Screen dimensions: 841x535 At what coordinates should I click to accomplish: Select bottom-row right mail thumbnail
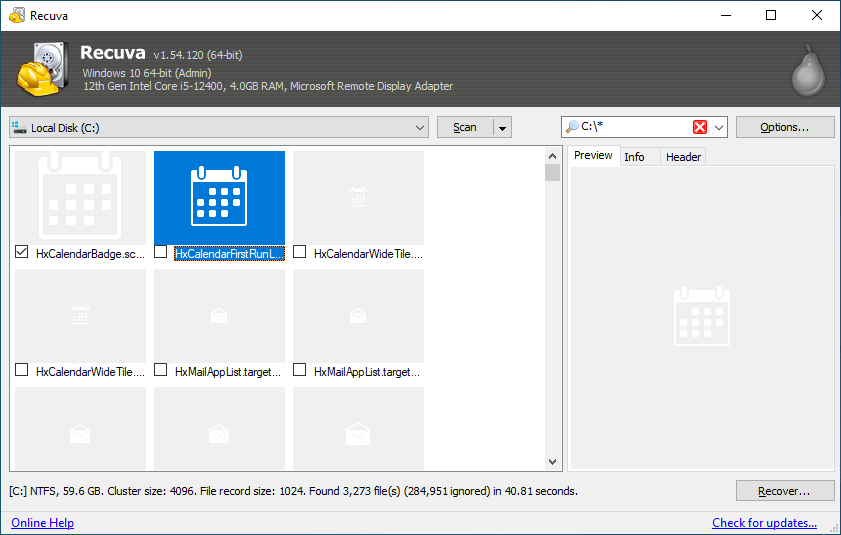coord(358,428)
